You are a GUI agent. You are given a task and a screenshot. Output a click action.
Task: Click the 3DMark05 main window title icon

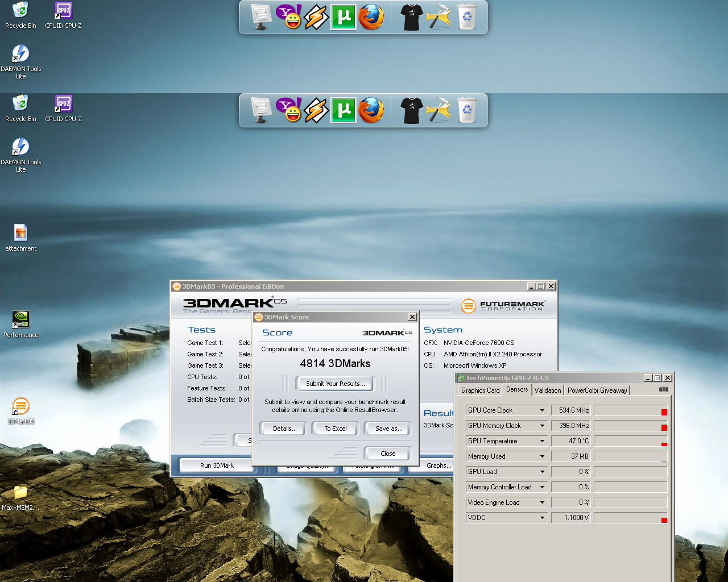[x=177, y=286]
